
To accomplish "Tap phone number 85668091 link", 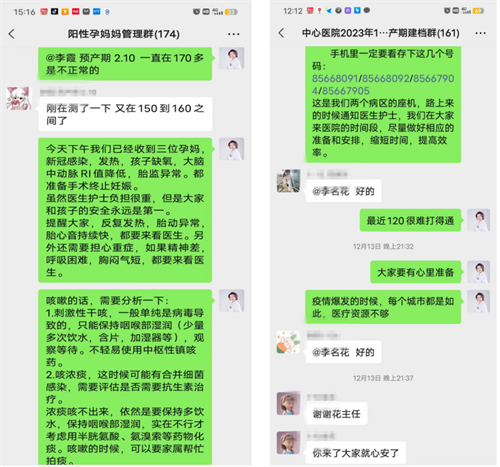I will pos(335,79).
